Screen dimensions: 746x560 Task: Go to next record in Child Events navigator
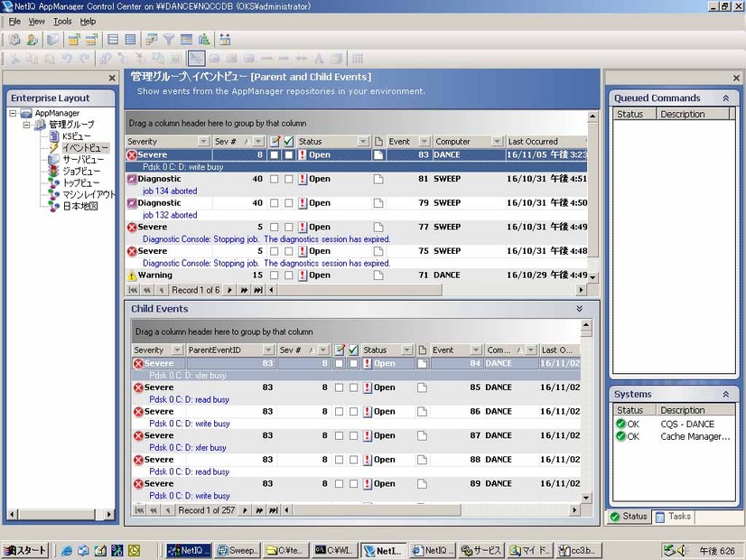pyautogui.click(x=245, y=510)
